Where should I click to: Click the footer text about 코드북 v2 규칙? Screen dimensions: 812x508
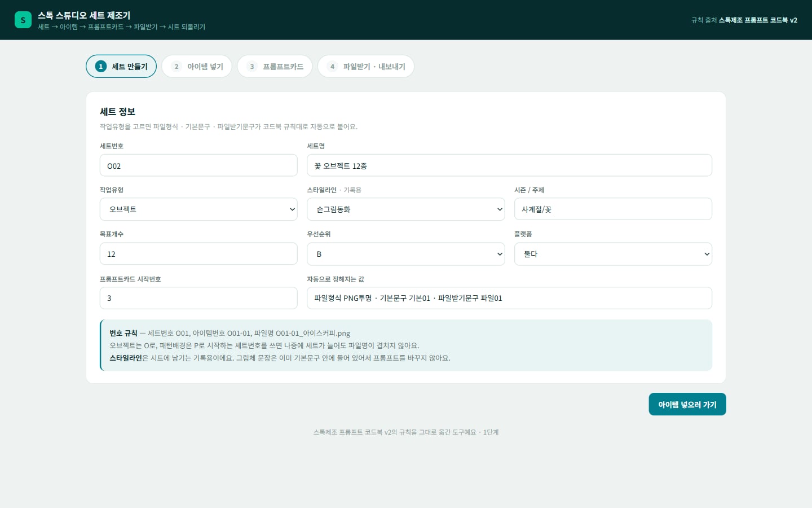(406, 432)
